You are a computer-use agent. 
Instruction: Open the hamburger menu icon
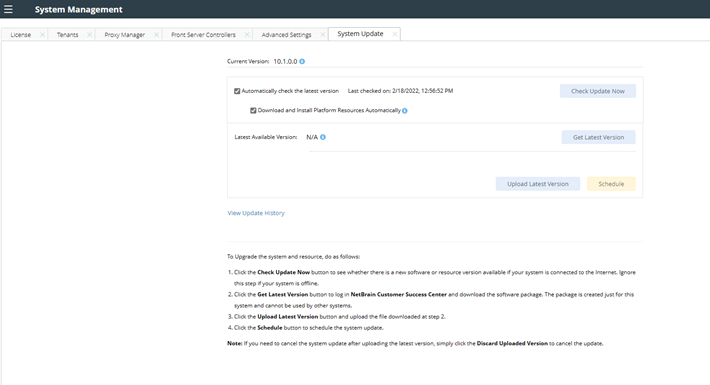click(8, 9)
